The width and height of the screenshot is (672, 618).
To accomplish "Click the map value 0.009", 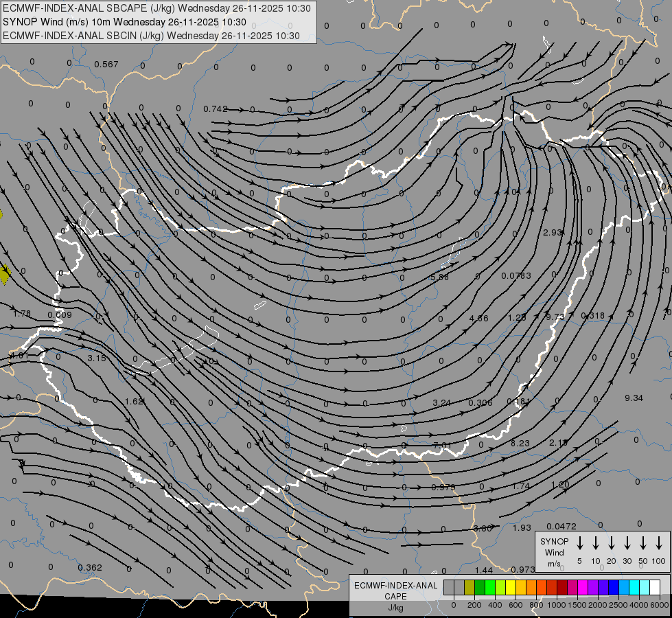I will click(60, 314).
